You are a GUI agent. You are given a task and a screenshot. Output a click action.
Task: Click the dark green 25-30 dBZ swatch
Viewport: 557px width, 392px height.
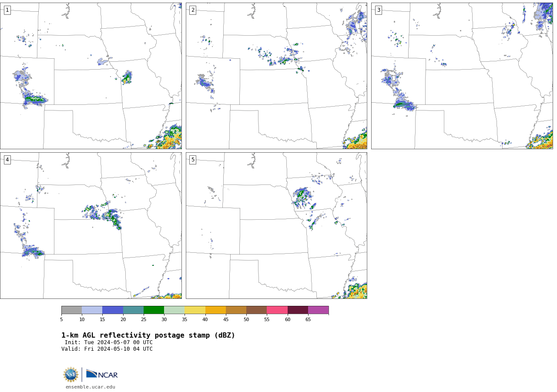click(154, 310)
